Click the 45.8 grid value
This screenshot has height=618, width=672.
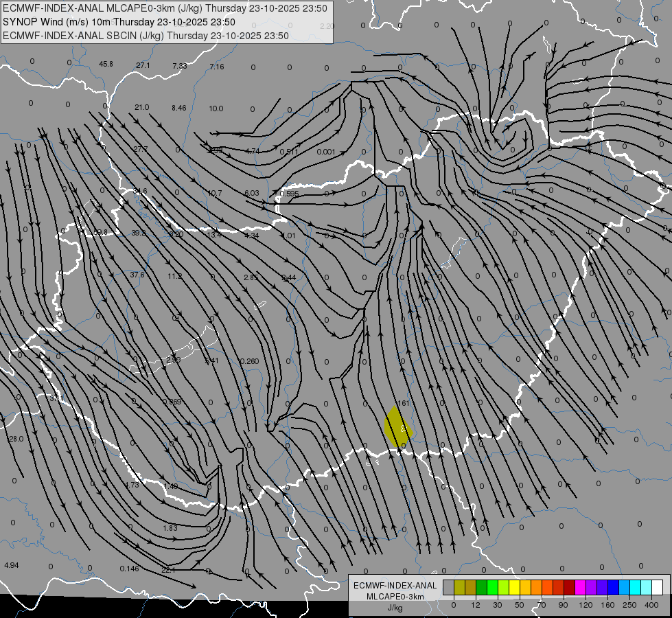[x=106, y=64]
